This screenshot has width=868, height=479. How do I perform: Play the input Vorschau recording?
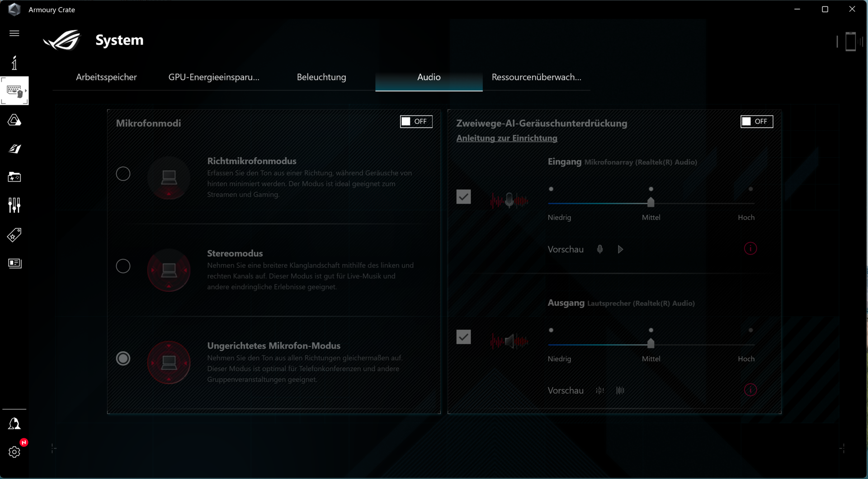click(620, 249)
